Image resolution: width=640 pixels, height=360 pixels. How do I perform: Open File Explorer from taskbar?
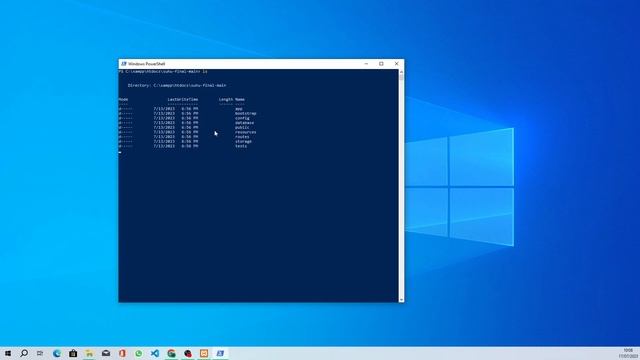(89, 353)
